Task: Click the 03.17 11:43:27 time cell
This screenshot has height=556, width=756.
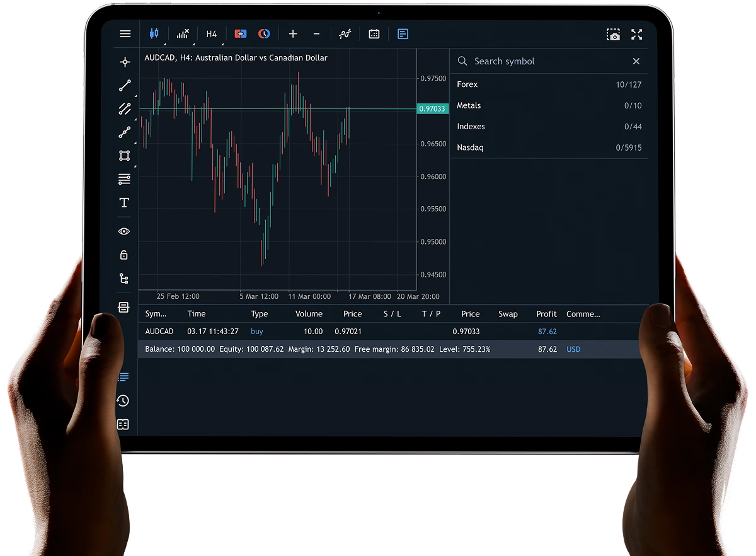Action: pyautogui.click(x=213, y=332)
